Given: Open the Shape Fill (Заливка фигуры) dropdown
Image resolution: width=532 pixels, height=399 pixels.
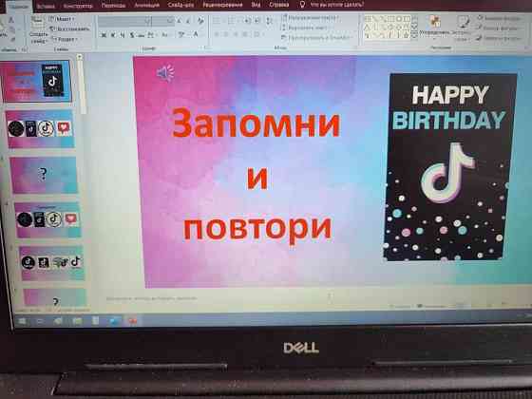Looking at the screenshot, I should pos(499,18).
